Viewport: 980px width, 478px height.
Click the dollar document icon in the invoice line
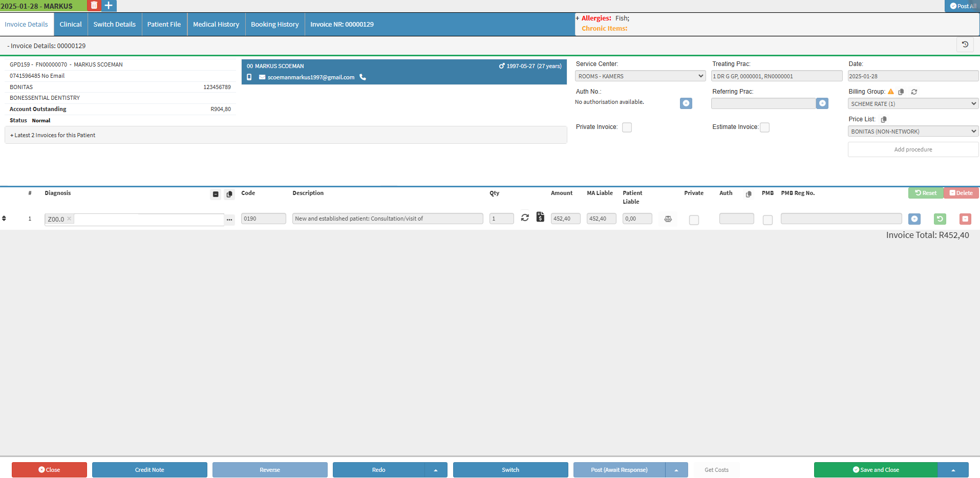(x=540, y=217)
